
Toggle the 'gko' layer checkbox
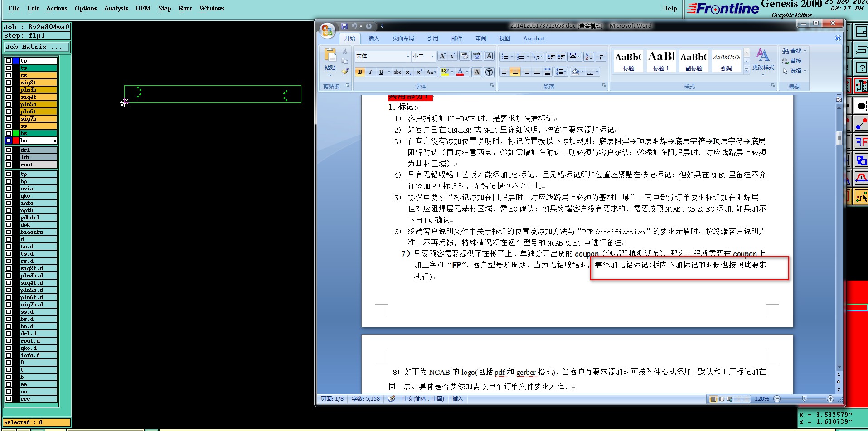pos(8,196)
